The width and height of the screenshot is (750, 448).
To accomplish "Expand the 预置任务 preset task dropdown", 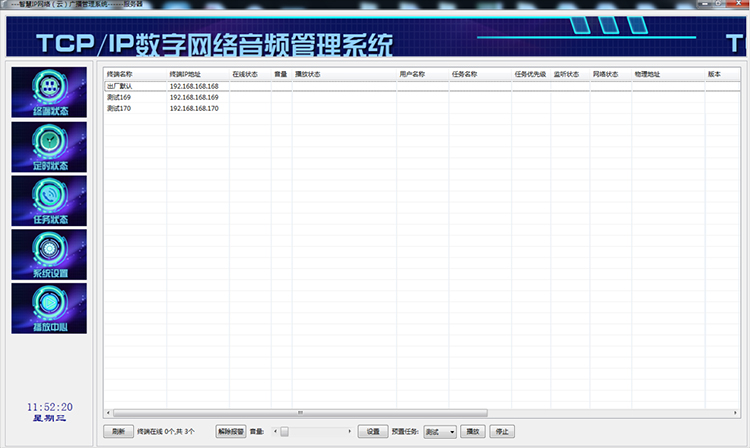I will point(452,432).
